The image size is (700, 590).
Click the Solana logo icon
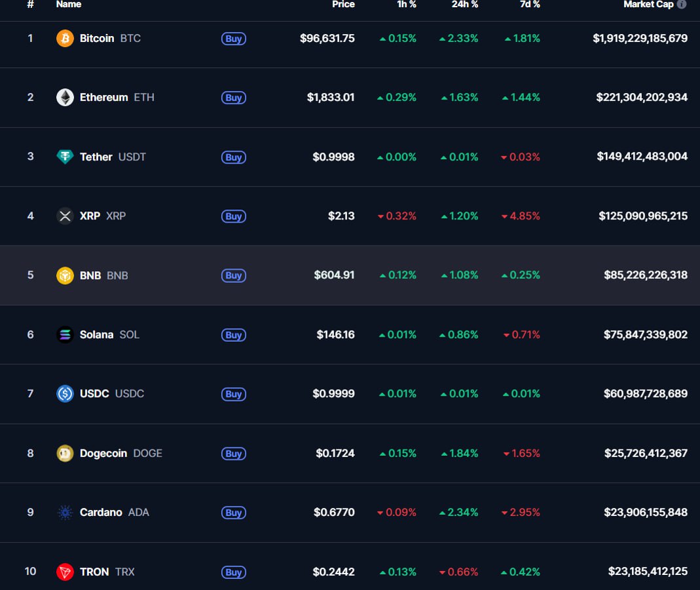tap(65, 335)
